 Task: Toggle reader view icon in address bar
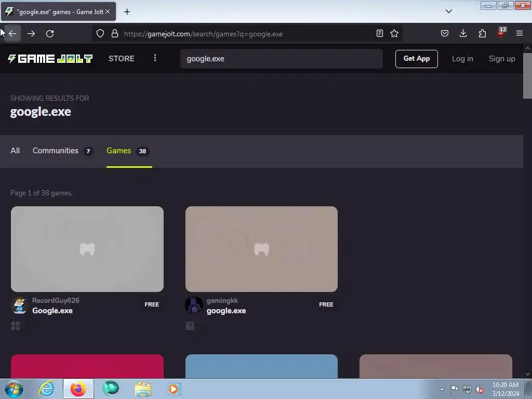click(380, 33)
